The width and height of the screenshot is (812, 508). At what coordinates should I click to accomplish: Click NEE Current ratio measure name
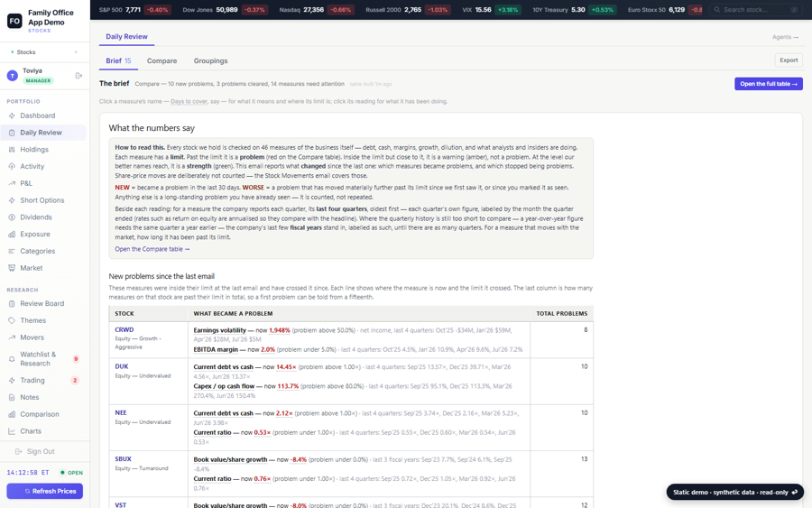click(212, 432)
